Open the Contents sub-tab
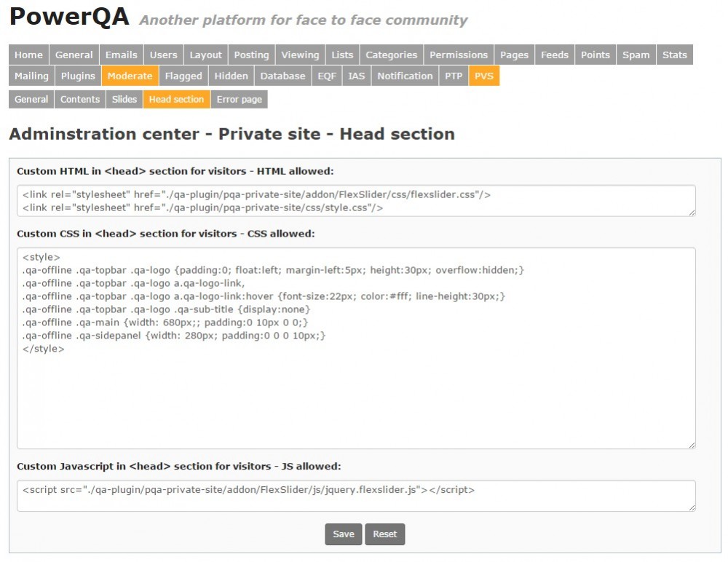The height and width of the screenshot is (562, 728). click(x=80, y=99)
